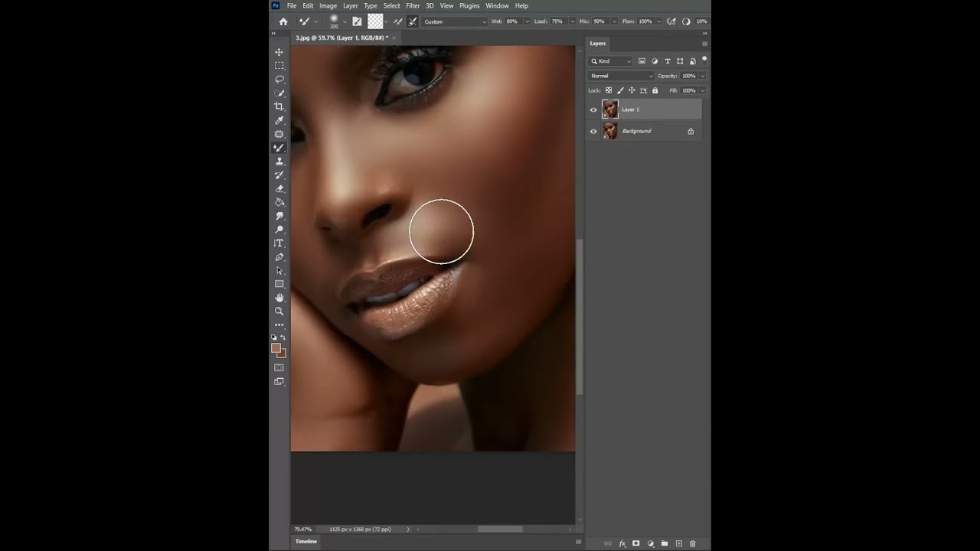
Task: Toggle type layer filter
Action: (x=667, y=61)
